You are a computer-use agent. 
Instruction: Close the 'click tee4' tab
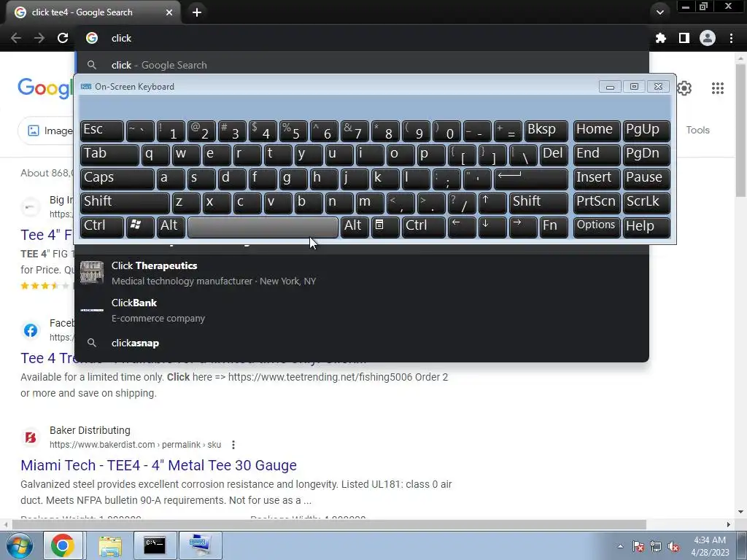169,12
